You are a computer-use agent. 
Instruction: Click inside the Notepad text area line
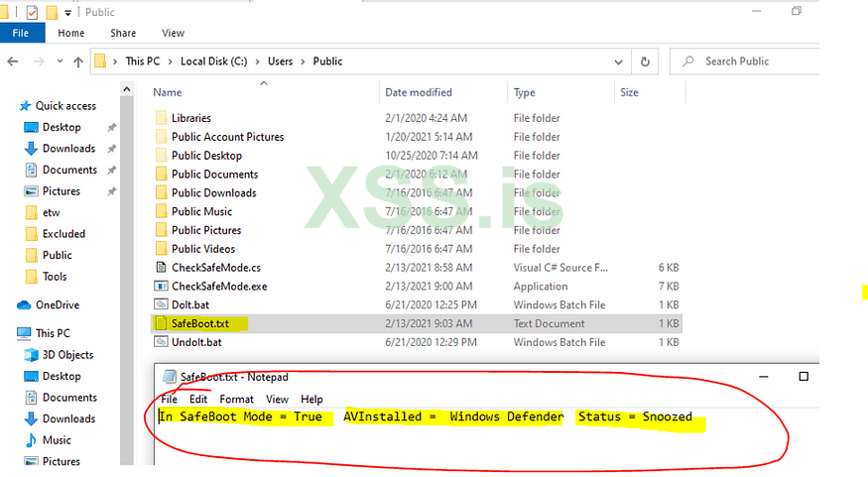coord(426,417)
